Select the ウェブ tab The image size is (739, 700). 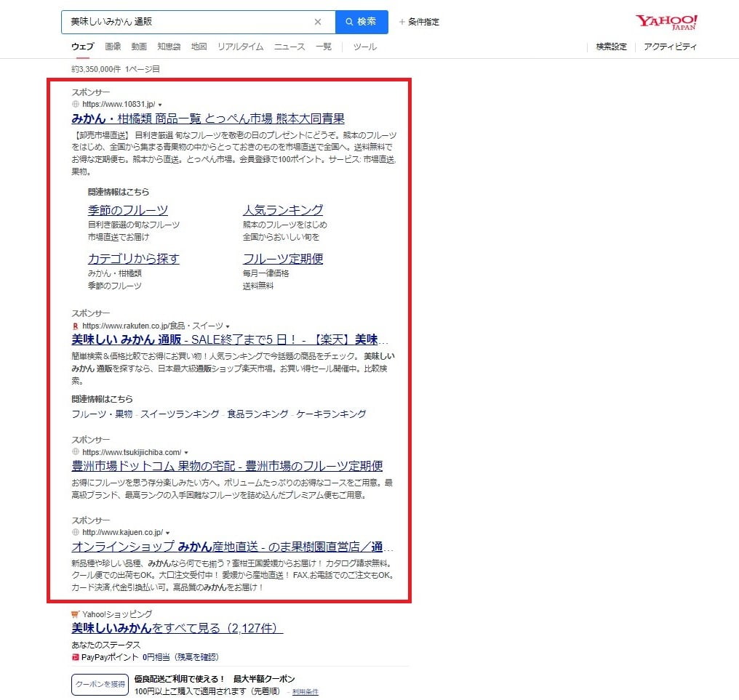click(83, 47)
